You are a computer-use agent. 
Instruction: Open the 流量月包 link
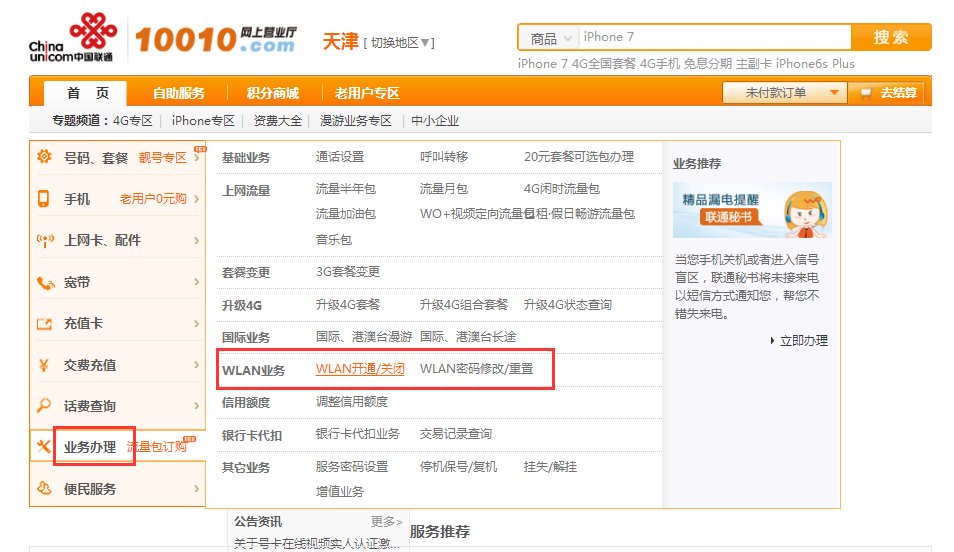444,189
